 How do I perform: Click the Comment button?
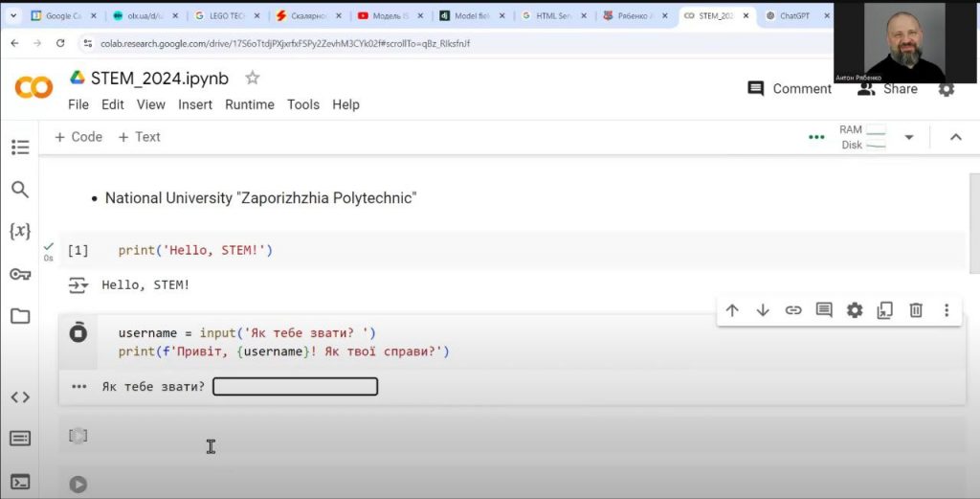[790, 89]
